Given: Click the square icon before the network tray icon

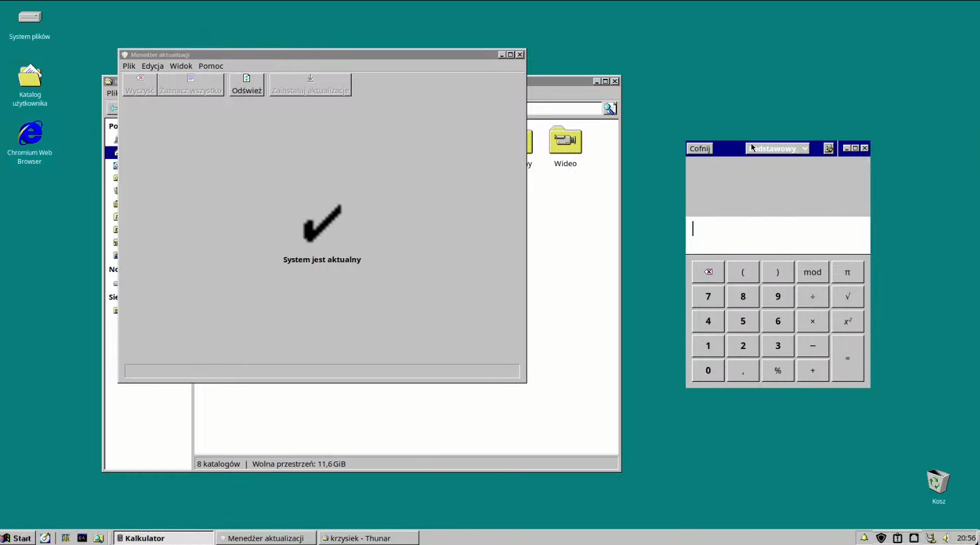Looking at the screenshot, I should [914, 538].
